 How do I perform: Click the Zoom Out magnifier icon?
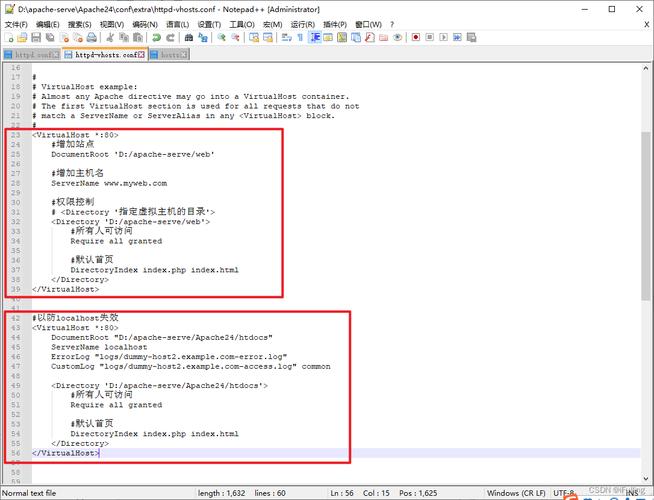point(235,38)
